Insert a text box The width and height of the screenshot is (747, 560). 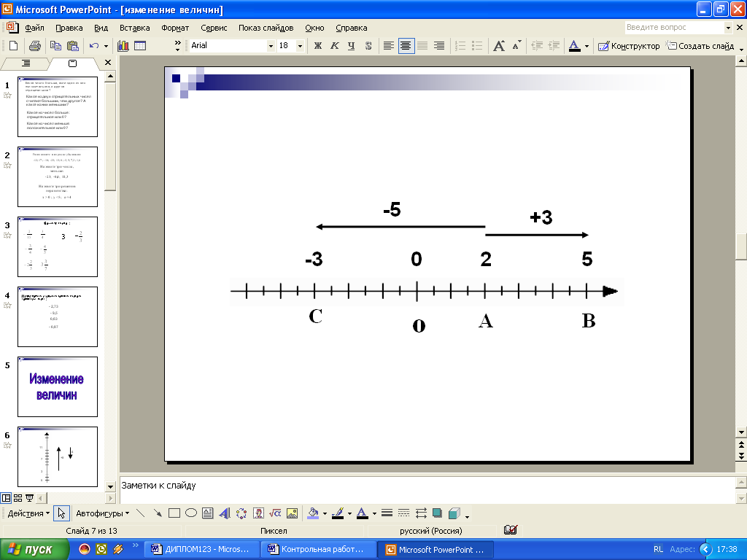tap(208, 513)
